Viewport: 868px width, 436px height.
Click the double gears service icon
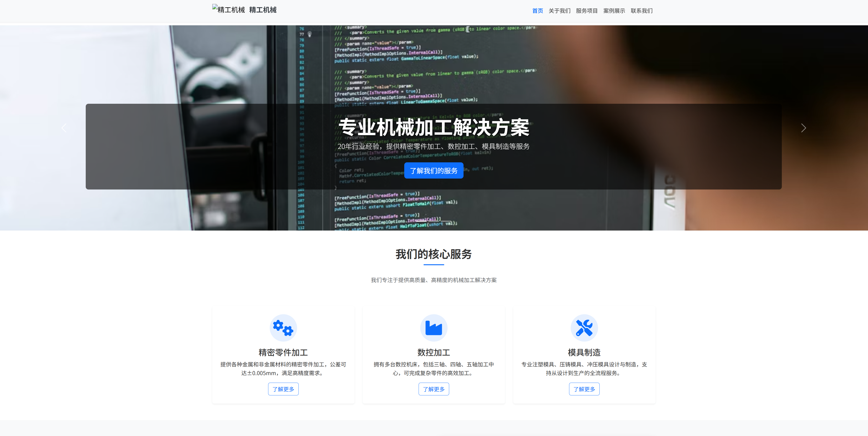coord(283,328)
